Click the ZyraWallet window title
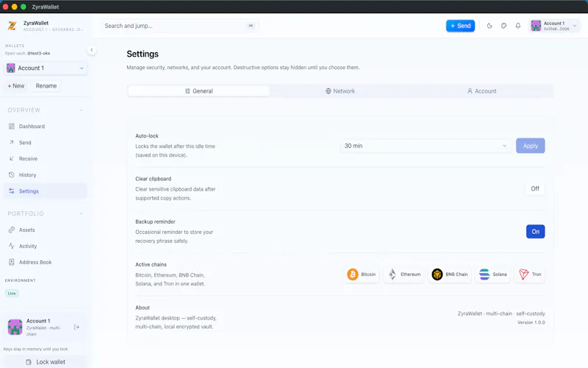 (x=46, y=7)
